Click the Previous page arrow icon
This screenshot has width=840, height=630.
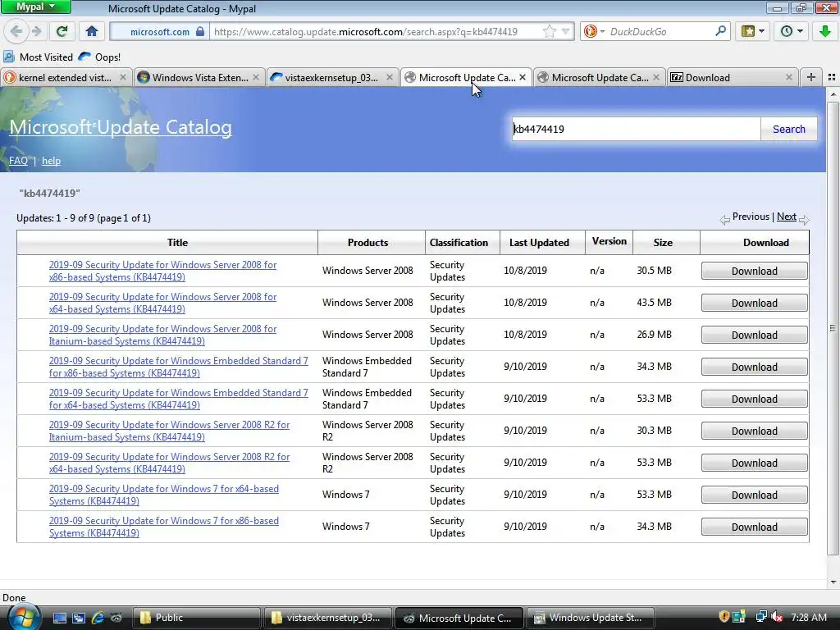coord(724,220)
